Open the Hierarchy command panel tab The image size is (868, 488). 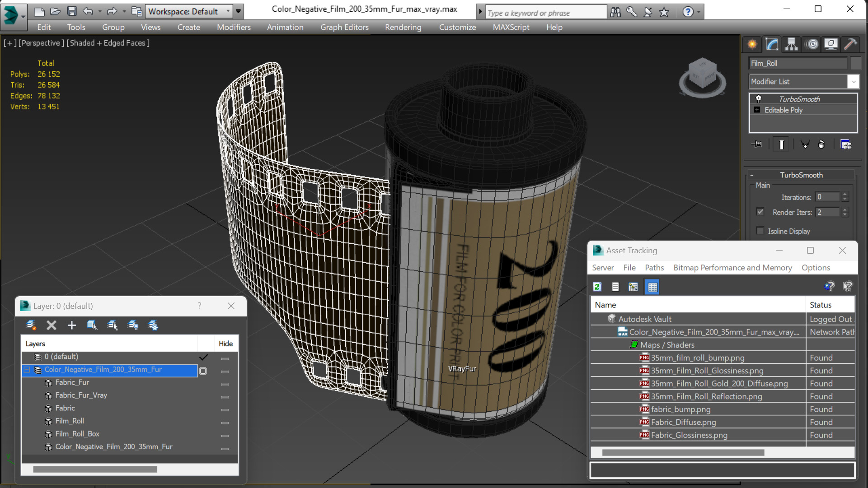(791, 44)
